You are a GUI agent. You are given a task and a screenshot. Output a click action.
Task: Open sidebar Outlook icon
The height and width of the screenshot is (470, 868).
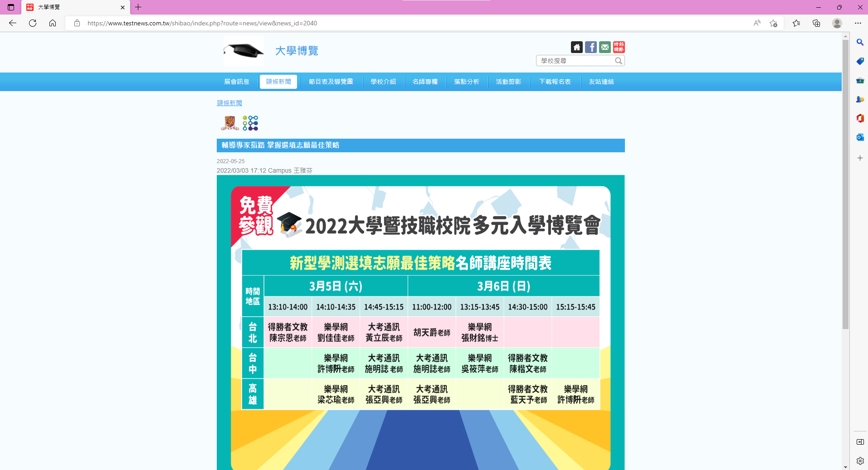860,137
